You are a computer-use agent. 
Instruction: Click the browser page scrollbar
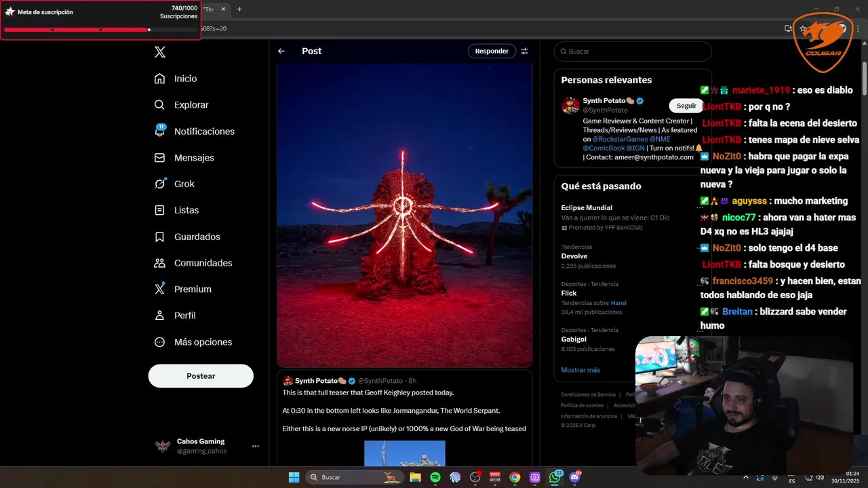tap(865, 78)
